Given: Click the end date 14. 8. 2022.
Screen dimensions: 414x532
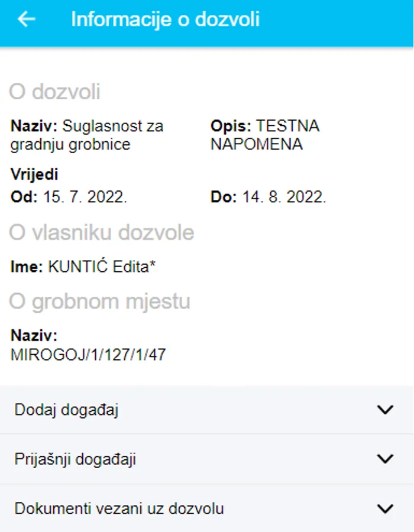Looking at the screenshot, I should click(284, 197).
